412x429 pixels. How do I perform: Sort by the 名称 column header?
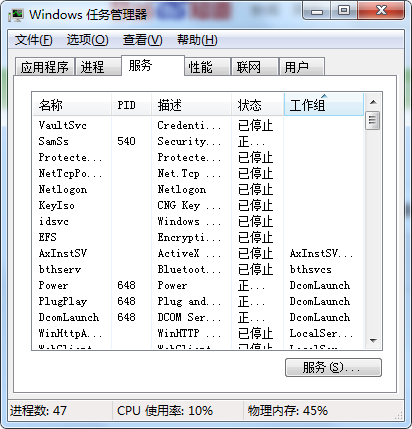coord(72,105)
